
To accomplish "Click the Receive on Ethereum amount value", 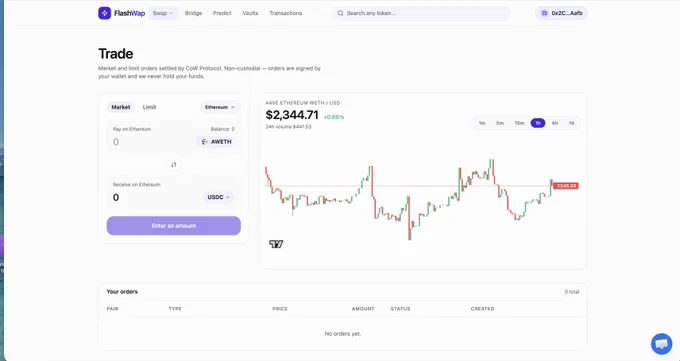I will [116, 197].
